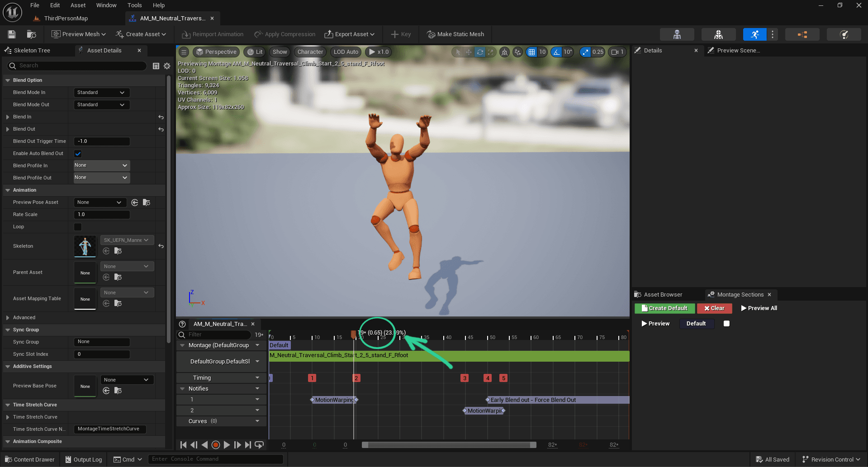Open the Asset menu

[x=78, y=5]
